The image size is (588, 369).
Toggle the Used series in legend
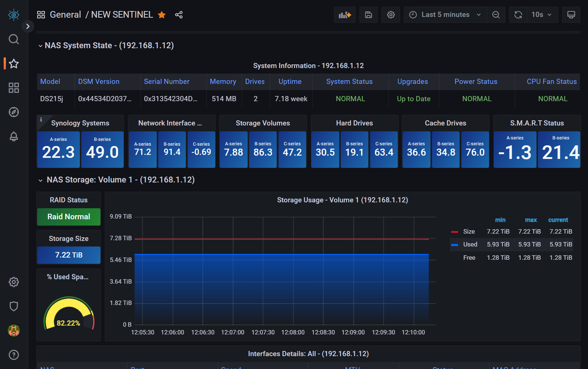(470, 244)
